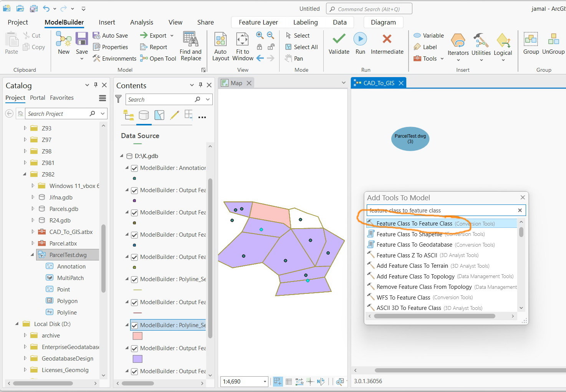The image size is (566, 392).
Task: Click the pink symbol swatch in Contents
Action: click(137, 336)
